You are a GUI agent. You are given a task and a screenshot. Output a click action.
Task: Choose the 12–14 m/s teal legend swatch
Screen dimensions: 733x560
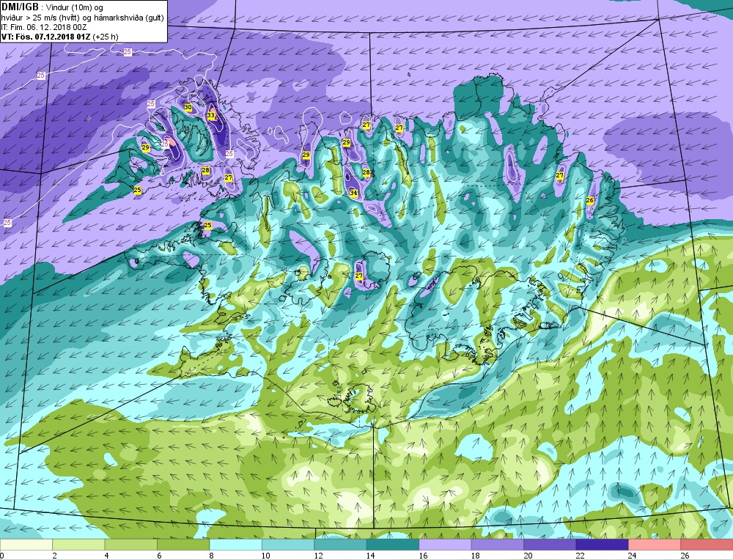tap(340, 545)
